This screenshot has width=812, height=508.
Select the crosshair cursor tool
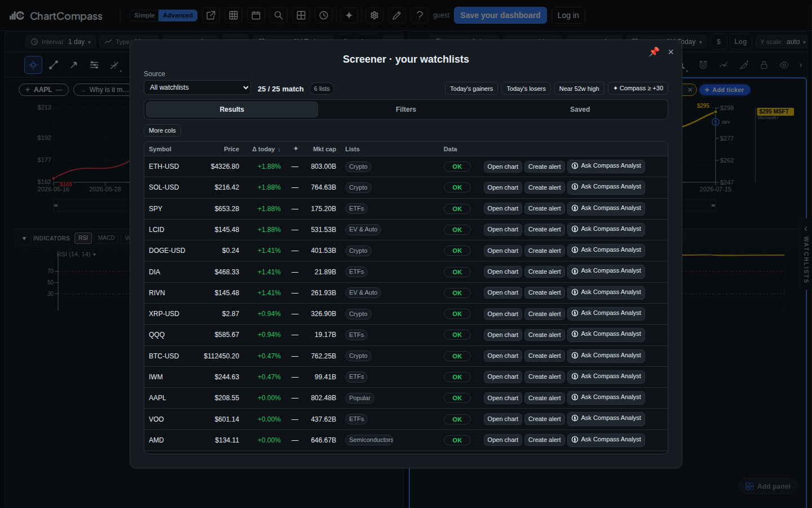(x=33, y=65)
